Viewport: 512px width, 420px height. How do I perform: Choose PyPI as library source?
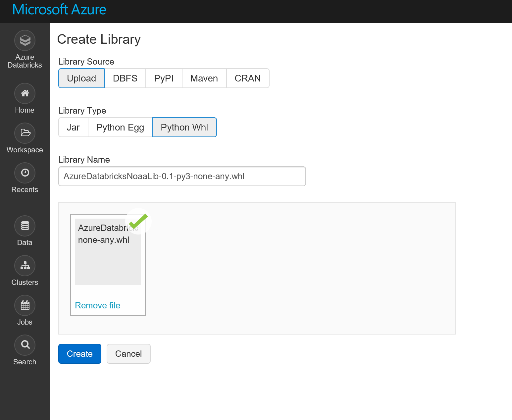(x=164, y=79)
